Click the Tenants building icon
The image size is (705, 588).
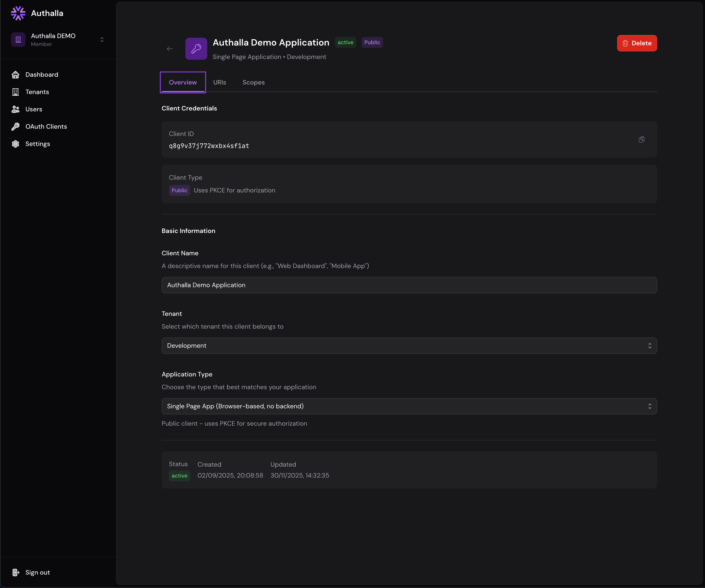coord(15,92)
